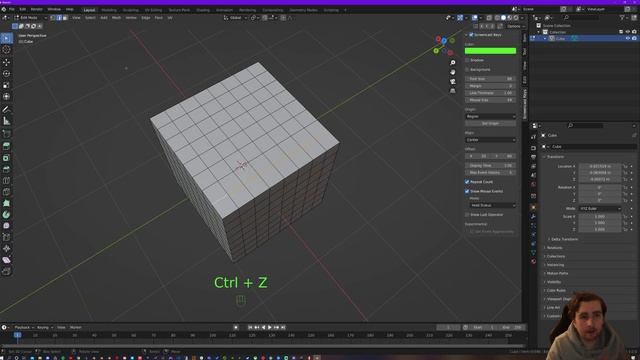Click the Options button in viewport header
The height and width of the screenshot is (360, 640).
(x=516, y=26)
